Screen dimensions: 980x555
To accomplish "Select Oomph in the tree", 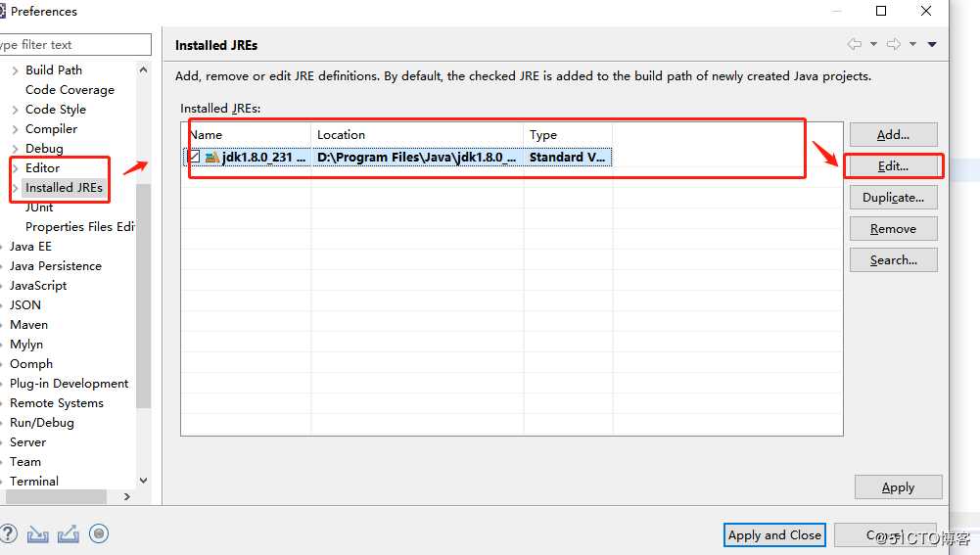I will (x=30, y=364).
